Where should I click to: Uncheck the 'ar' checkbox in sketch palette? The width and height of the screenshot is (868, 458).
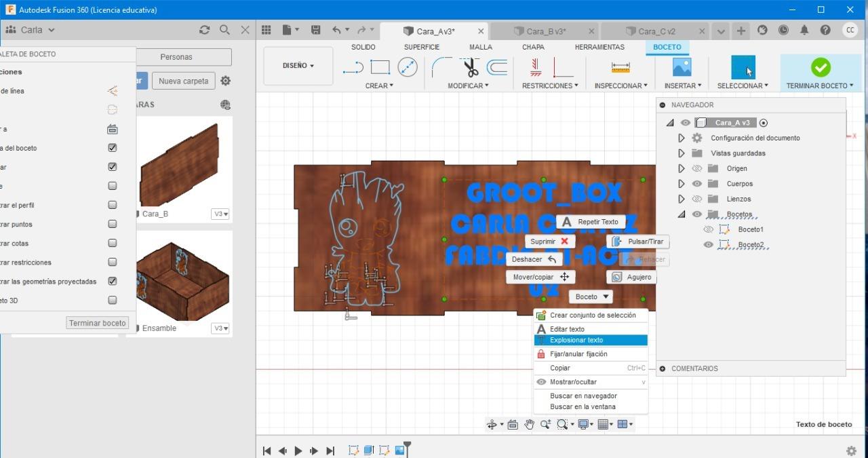[x=113, y=166]
